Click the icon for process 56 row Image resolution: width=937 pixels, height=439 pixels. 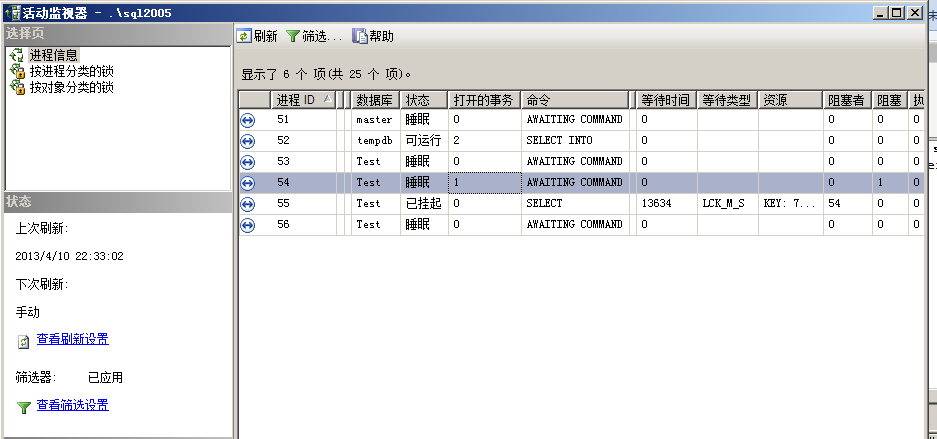pyautogui.click(x=247, y=225)
